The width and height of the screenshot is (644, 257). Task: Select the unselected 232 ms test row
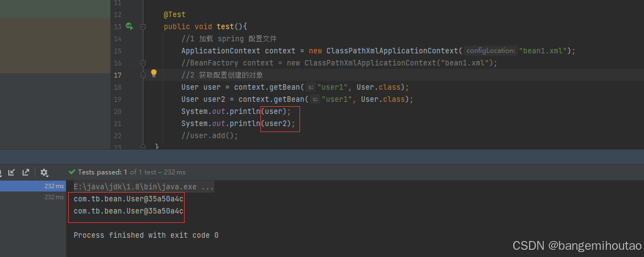point(33,197)
